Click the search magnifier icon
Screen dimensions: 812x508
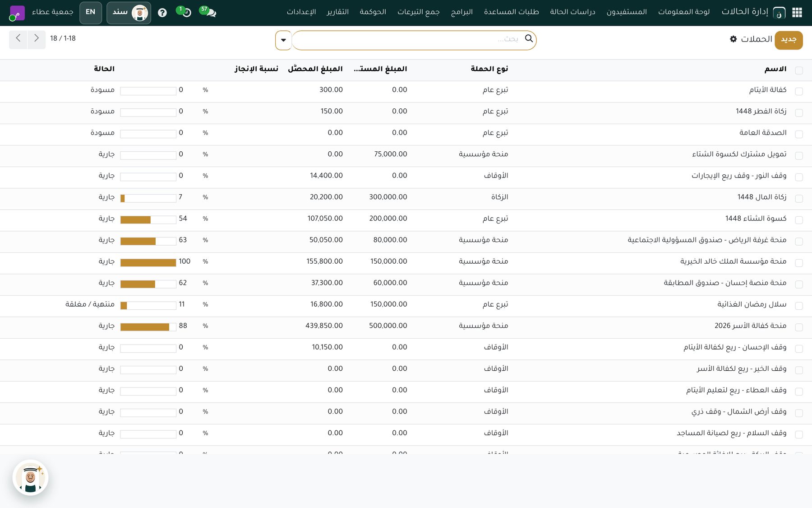point(529,39)
